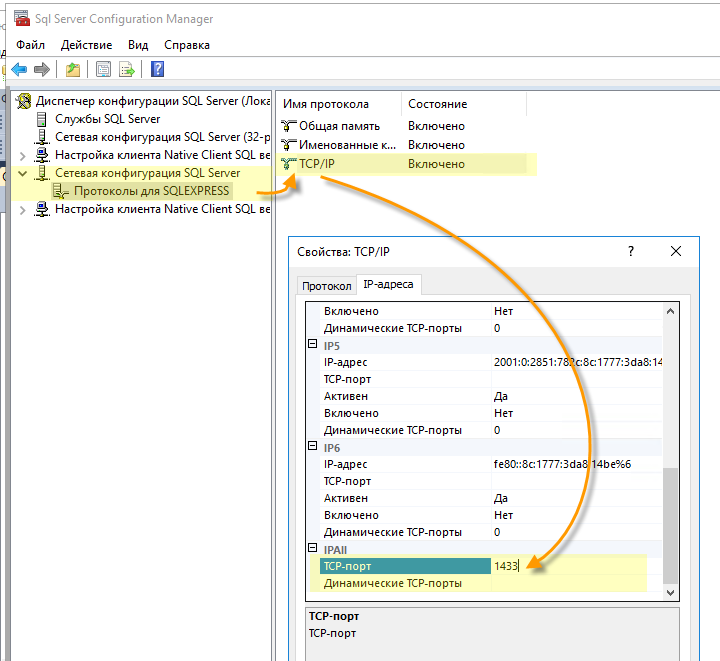Collapse the Сетевая конфигурация SQL Server node
This screenshot has width=720, height=661.
24,173
